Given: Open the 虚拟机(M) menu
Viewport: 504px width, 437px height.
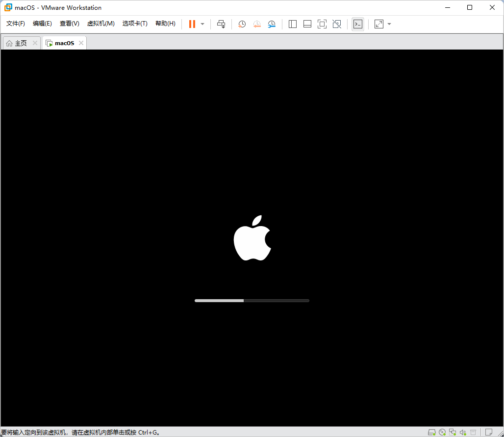Looking at the screenshot, I should [x=101, y=24].
